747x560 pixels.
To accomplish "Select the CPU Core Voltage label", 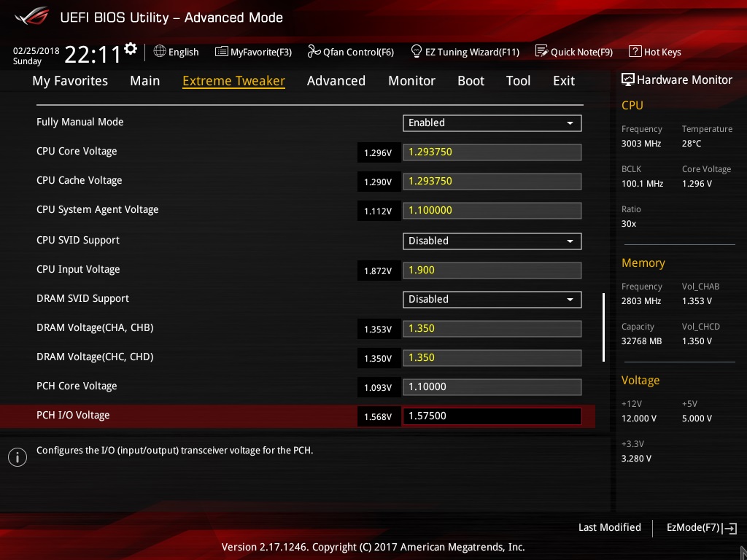I will [x=77, y=152].
